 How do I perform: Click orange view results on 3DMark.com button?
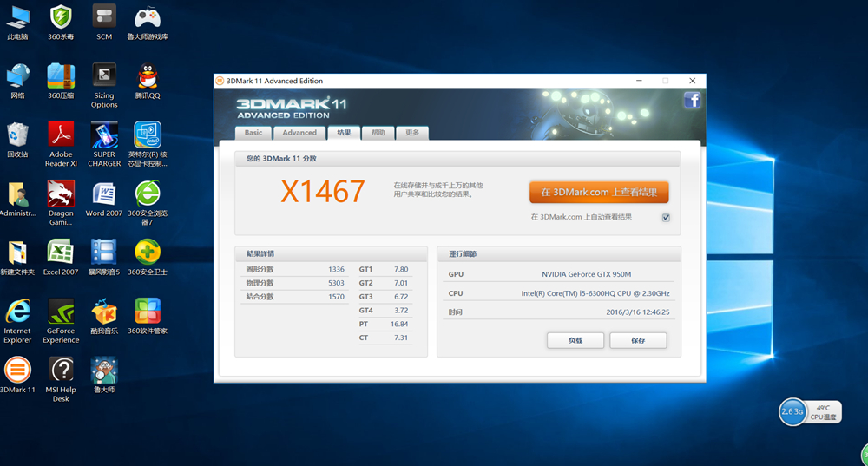[x=599, y=192]
